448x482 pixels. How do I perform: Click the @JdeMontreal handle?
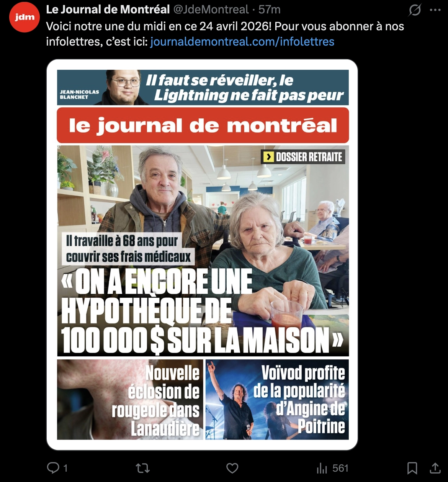[x=211, y=9]
